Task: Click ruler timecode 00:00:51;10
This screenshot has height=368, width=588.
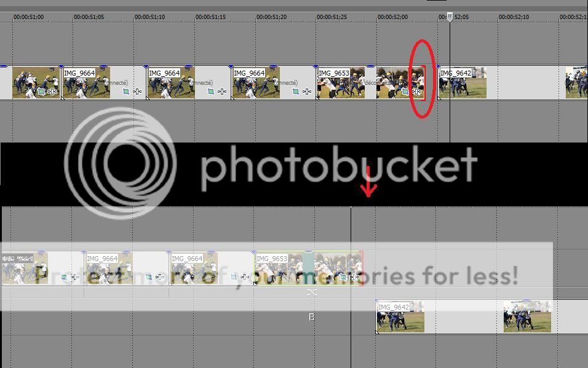Action: [x=149, y=17]
